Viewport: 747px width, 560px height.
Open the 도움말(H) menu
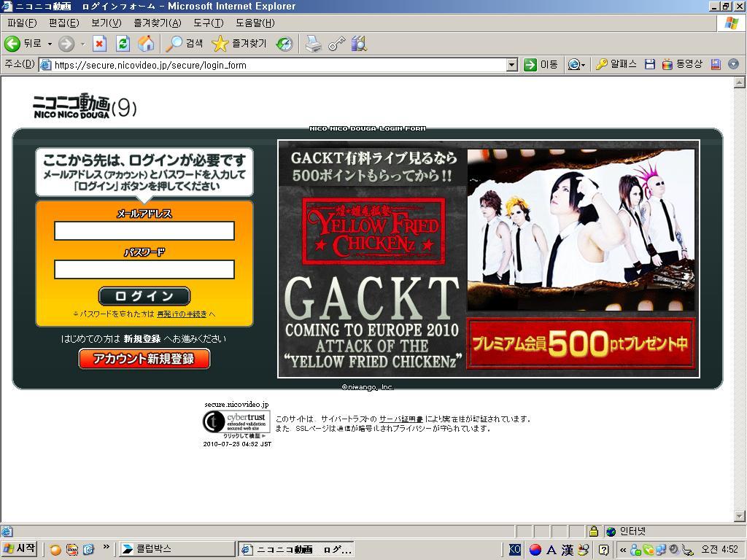(255, 23)
